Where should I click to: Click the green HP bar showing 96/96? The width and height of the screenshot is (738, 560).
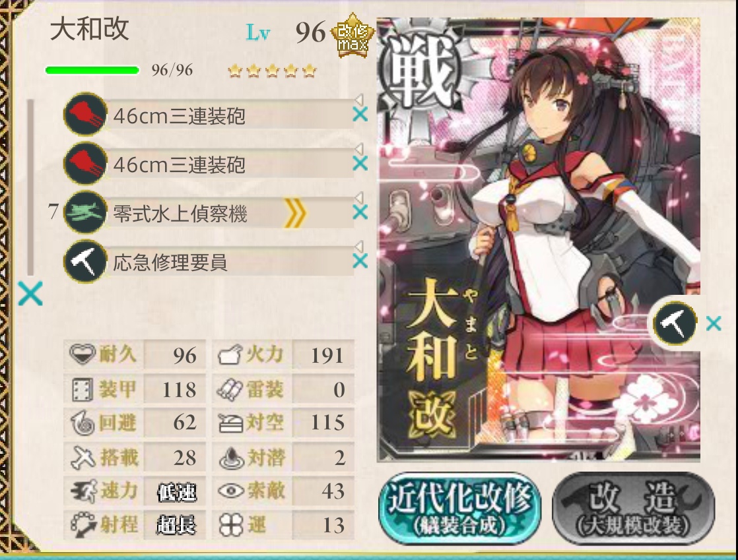92,71
